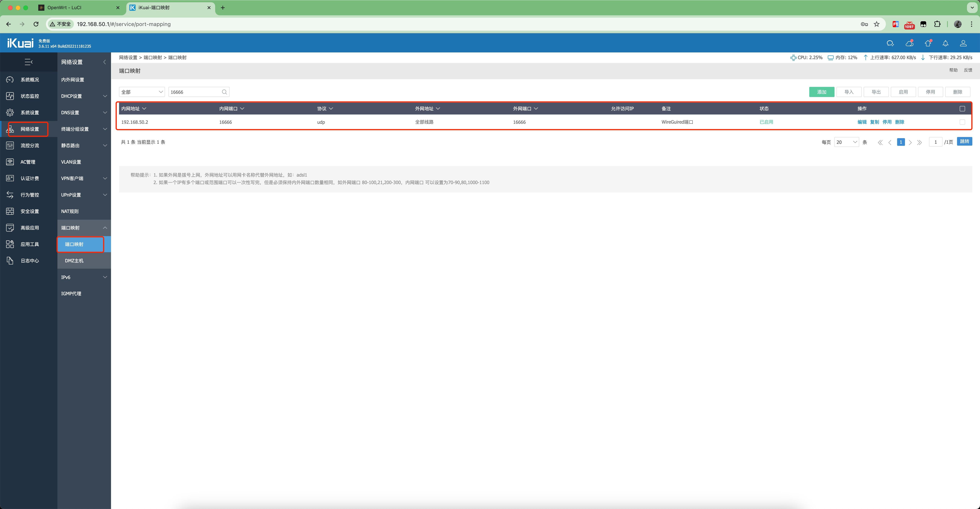Expand IPv6 submenu
This screenshot has width=980, height=509.
105,277
